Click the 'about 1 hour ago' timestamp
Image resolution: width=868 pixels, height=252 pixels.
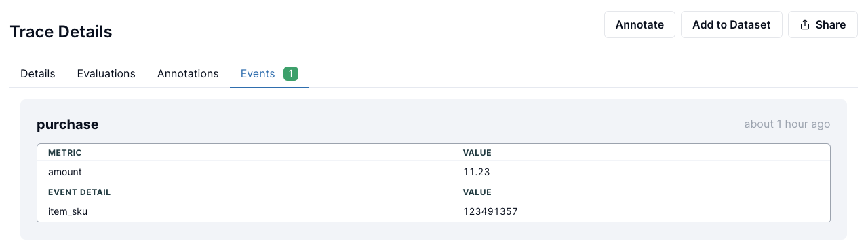tap(787, 124)
